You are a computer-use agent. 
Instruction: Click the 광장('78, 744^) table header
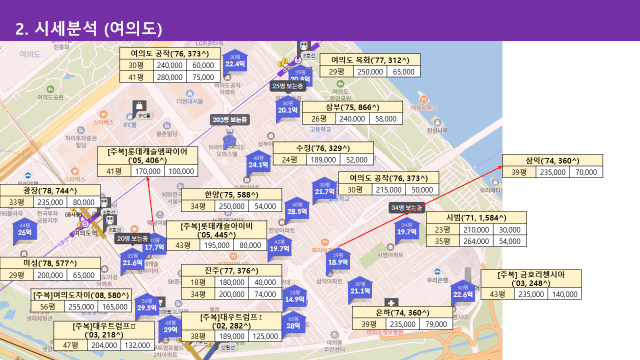click(x=50, y=190)
